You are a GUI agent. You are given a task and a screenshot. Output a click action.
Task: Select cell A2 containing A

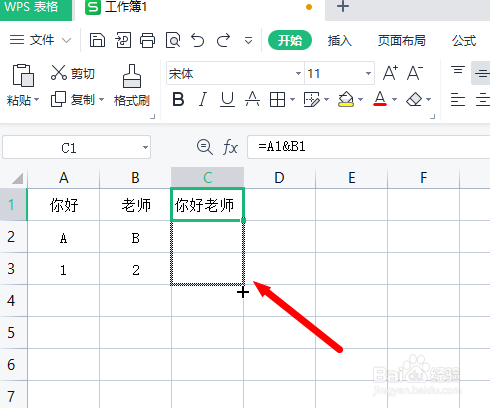coord(64,237)
